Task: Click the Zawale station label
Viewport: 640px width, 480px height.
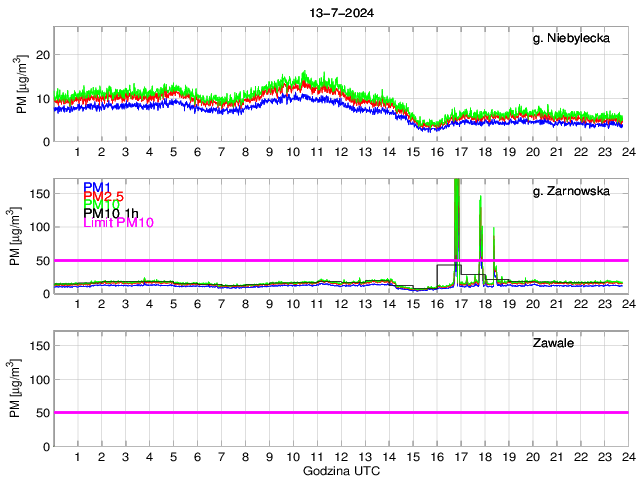Action: (x=556, y=343)
